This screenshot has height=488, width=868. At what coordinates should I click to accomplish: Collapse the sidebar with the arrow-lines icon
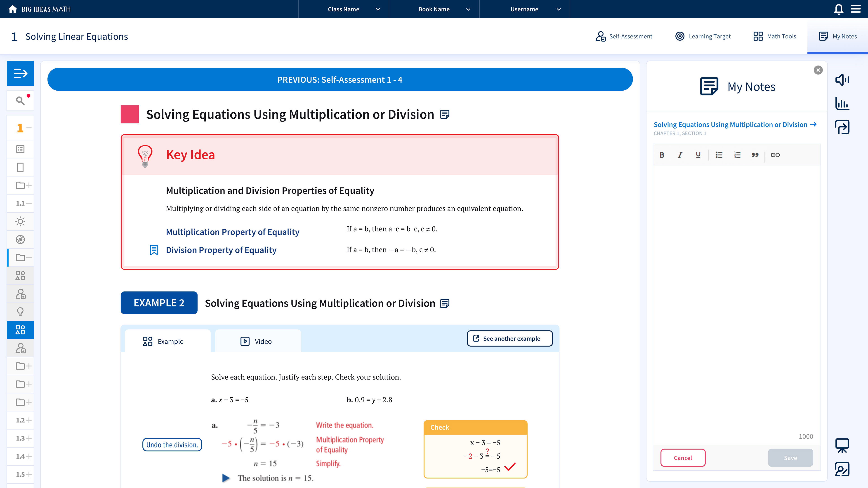click(20, 73)
